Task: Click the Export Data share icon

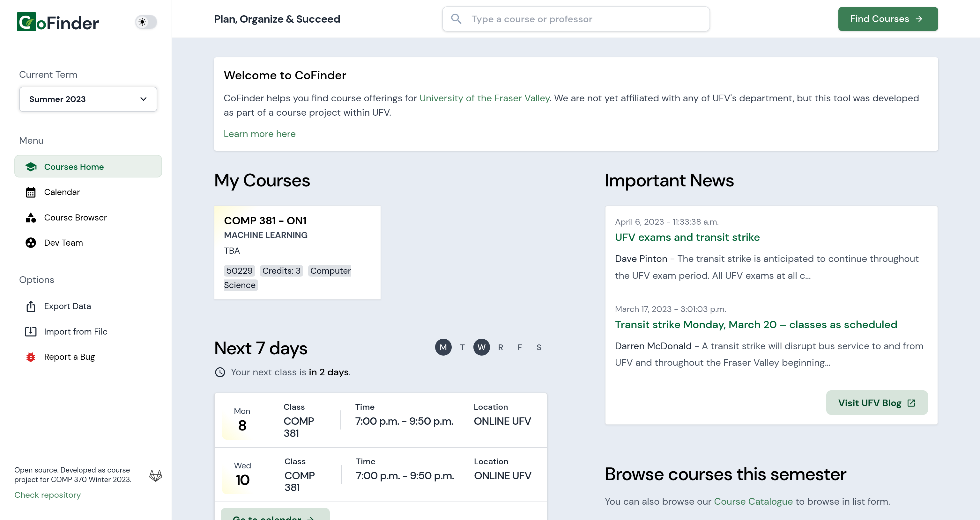Action: [31, 307]
